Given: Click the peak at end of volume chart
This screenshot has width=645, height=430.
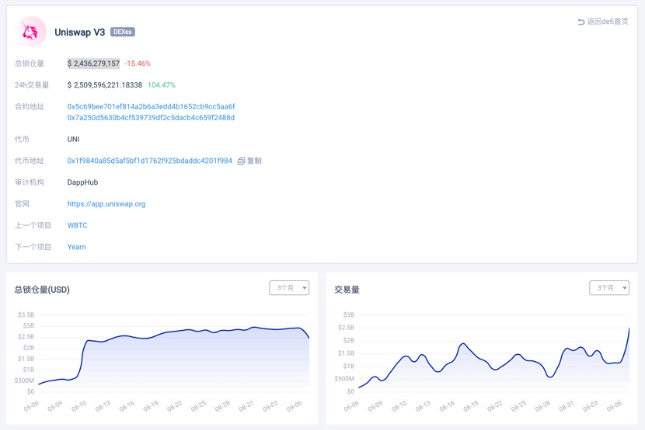Looking at the screenshot, I should point(629,329).
